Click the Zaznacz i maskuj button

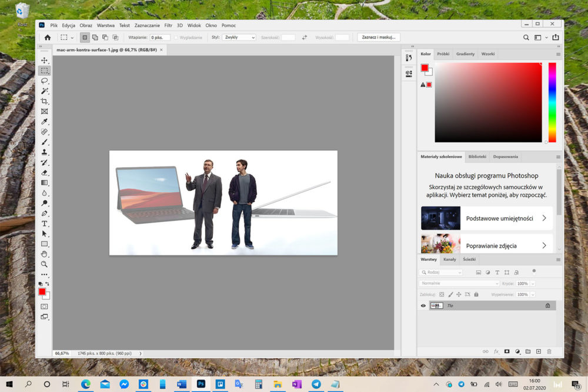pos(378,37)
